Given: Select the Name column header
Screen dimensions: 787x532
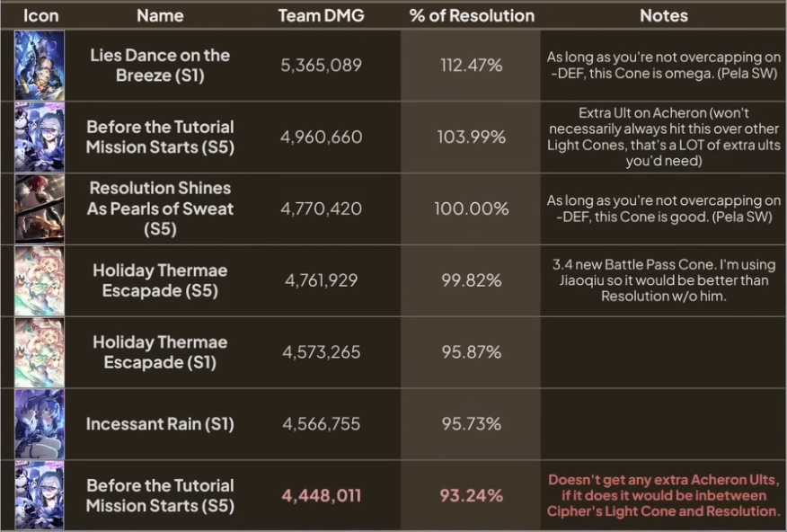Looking at the screenshot, I should coord(160,15).
